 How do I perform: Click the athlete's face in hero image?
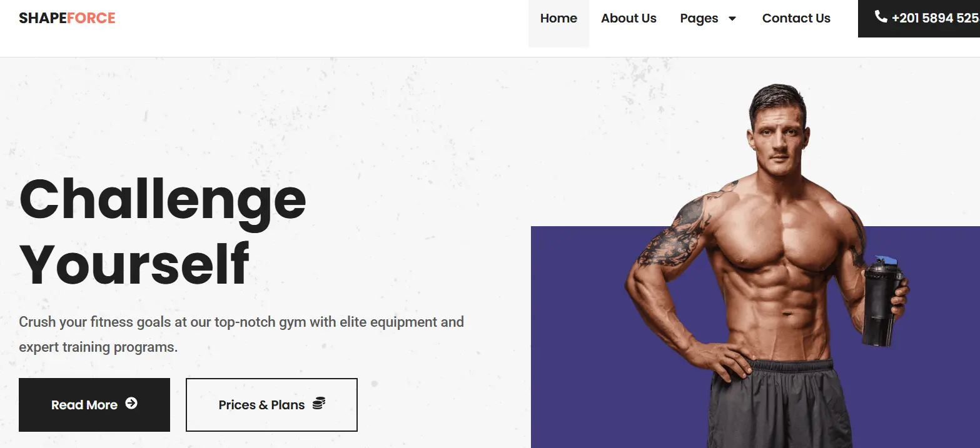(777, 141)
